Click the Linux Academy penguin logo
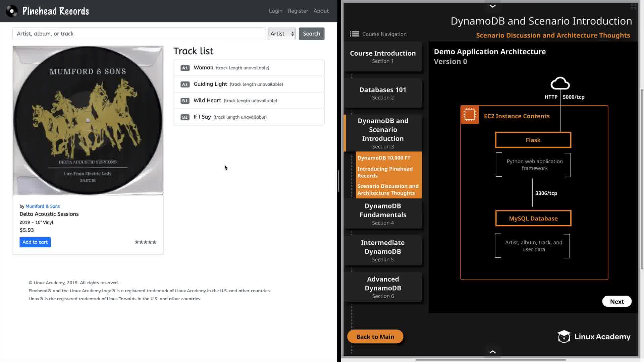Image resolution: width=644 pixels, height=362 pixels. pos(564,337)
